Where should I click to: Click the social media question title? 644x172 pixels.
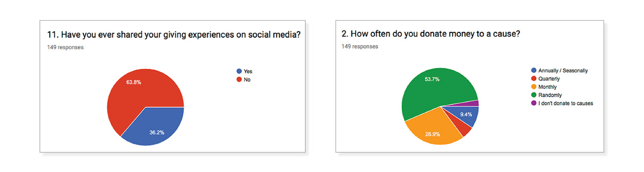tap(173, 35)
